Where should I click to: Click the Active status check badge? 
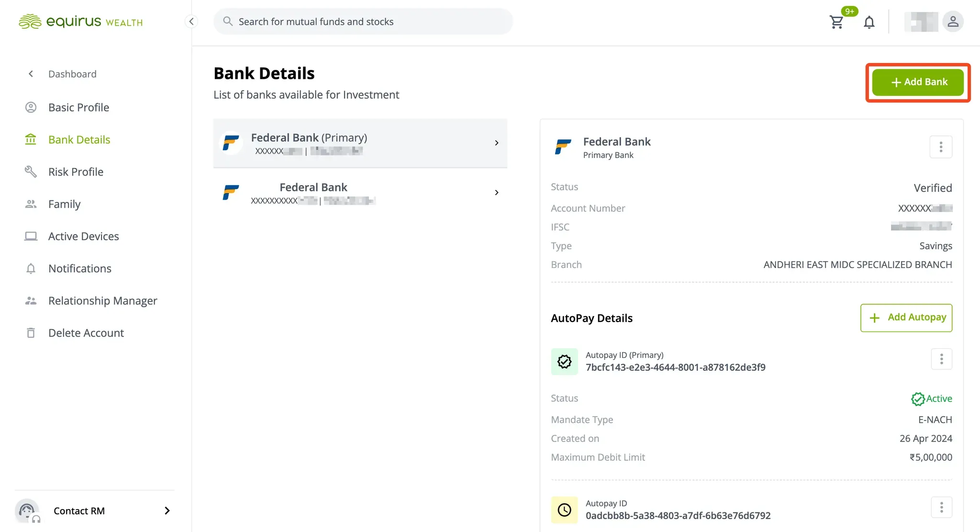pos(917,399)
